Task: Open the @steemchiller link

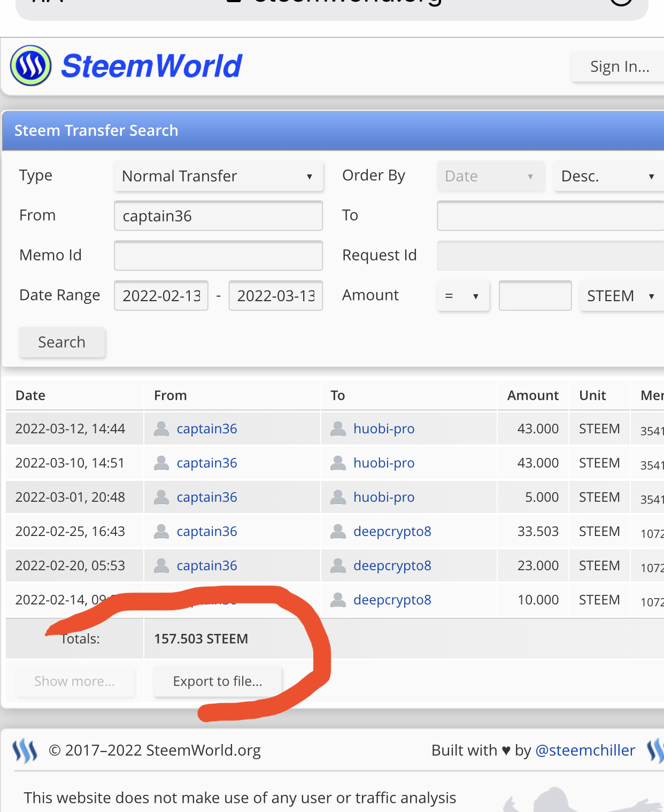Action: (x=585, y=750)
